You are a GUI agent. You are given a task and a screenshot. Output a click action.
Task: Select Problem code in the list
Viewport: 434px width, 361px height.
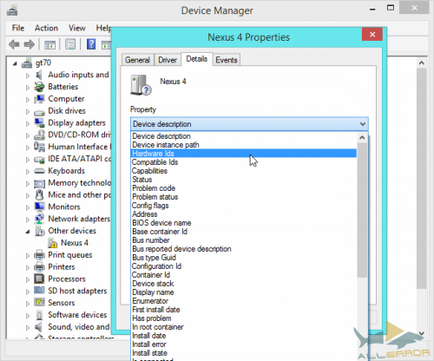pos(244,188)
